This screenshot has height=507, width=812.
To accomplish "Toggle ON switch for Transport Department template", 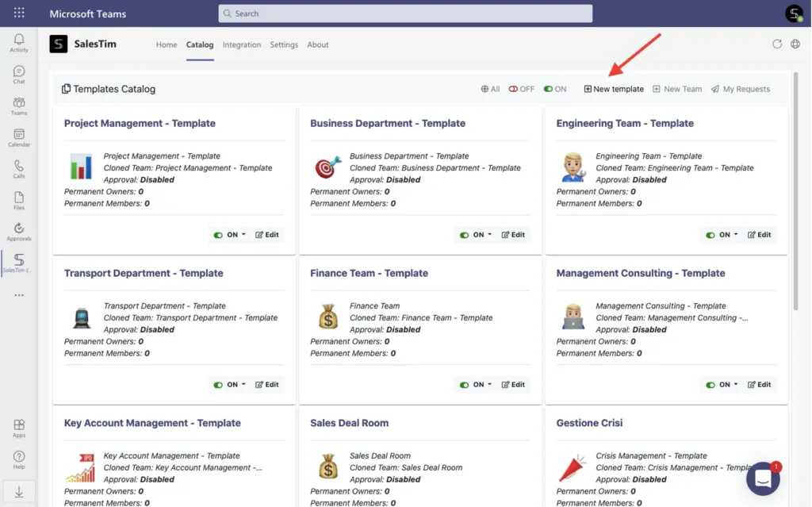I will pos(218,385).
